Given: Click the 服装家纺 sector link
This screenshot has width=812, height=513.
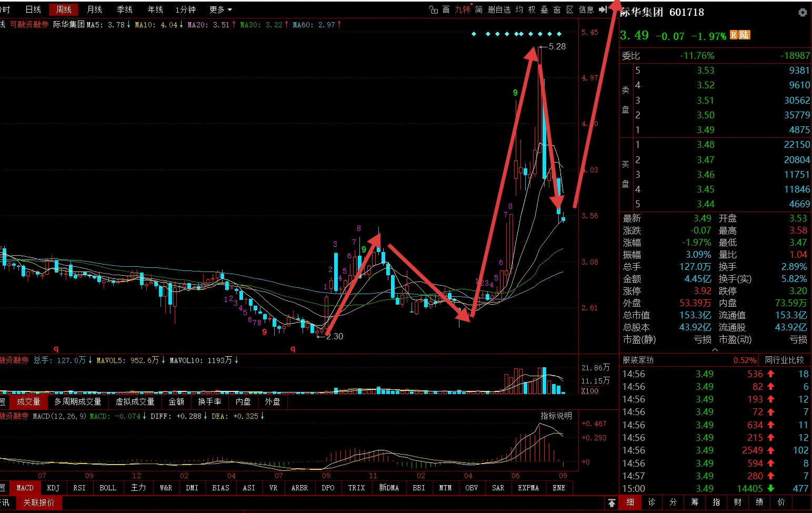Looking at the screenshot, I should (x=638, y=360).
